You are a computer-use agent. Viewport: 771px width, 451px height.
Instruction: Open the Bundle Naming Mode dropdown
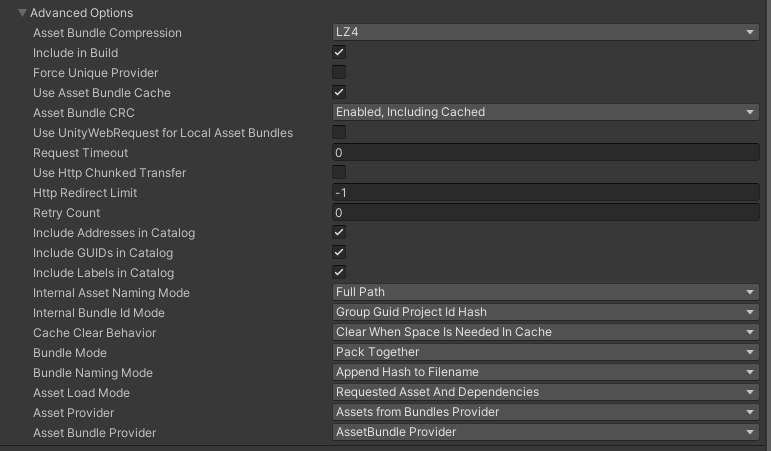[x=545, y=373]
